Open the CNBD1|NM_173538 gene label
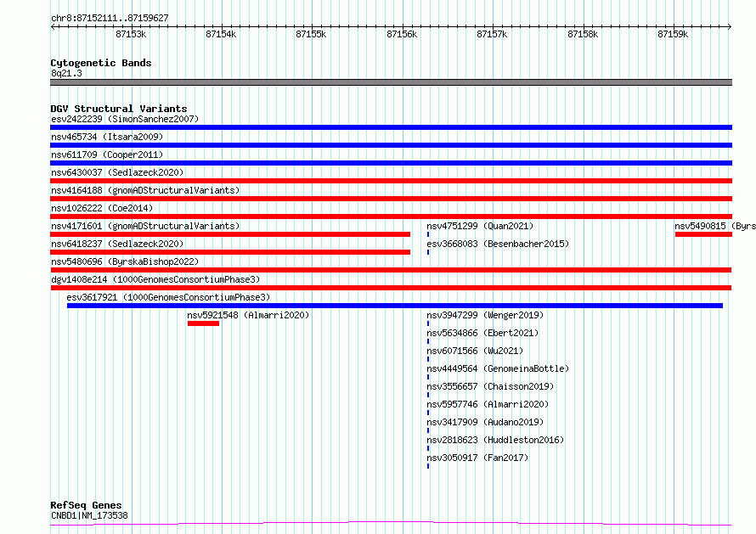 tap(90, 515)
